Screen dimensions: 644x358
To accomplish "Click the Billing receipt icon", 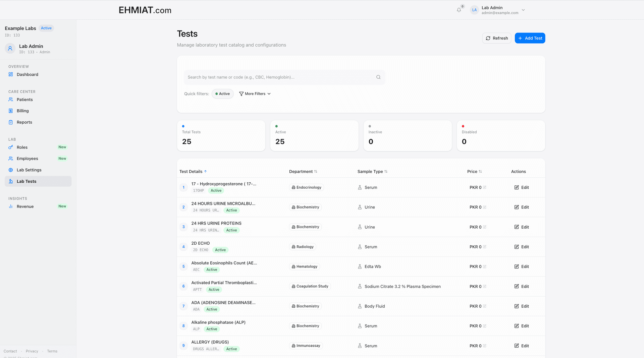I will coord(11,111).
